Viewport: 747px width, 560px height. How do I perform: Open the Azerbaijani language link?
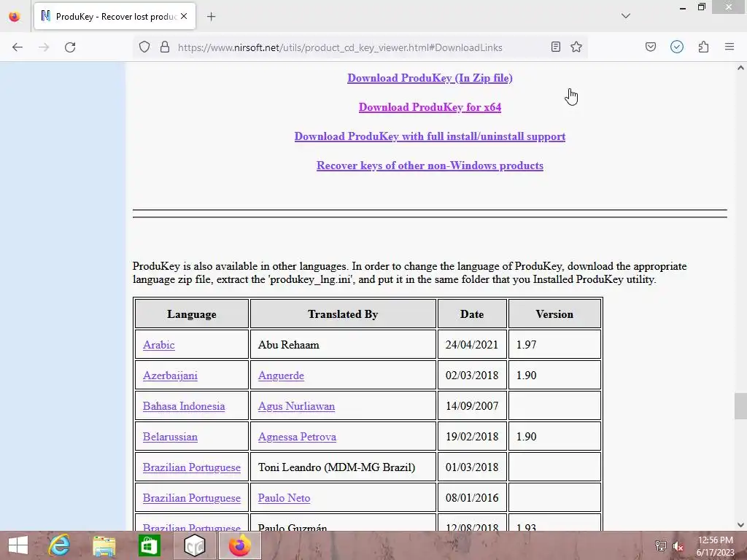coord(170,376)
